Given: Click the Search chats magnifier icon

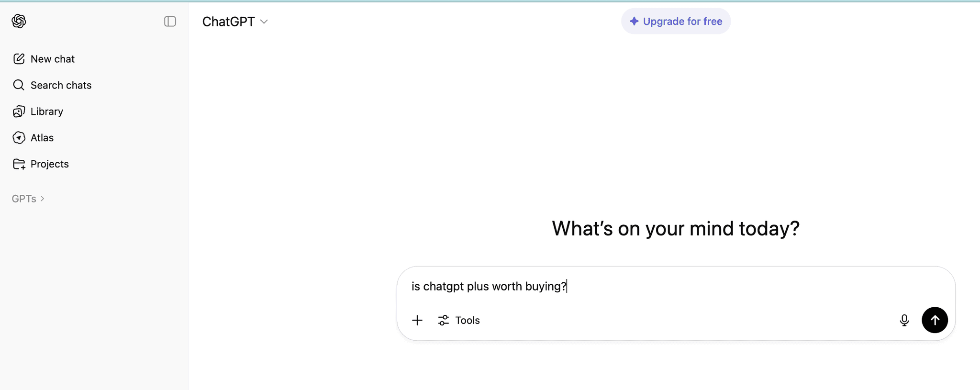Looking at the screenshot, I should [x=19, y=85].
